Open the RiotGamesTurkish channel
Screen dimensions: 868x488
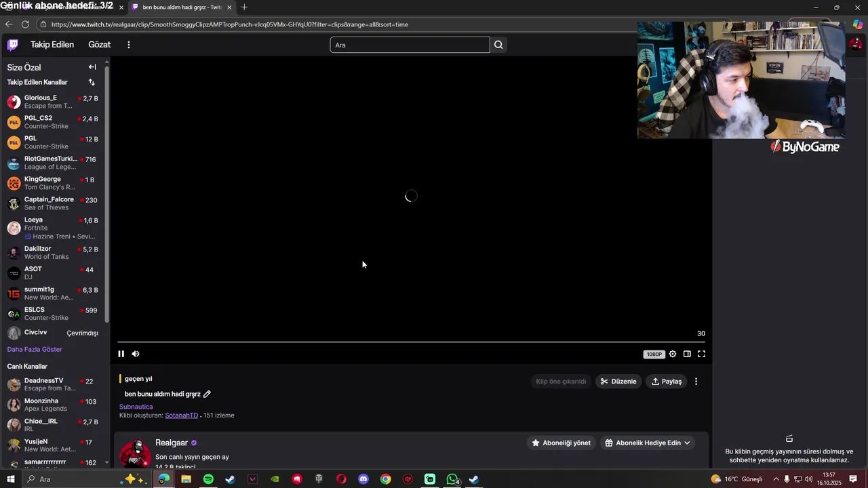coord(53,163)
